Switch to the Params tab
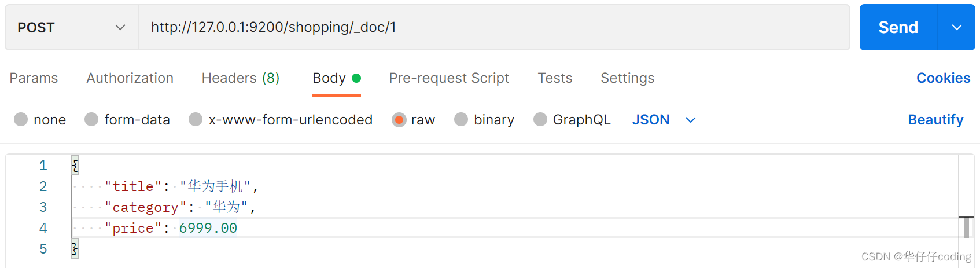This screenshot has height=268, width=980. (x=34, y=78)
